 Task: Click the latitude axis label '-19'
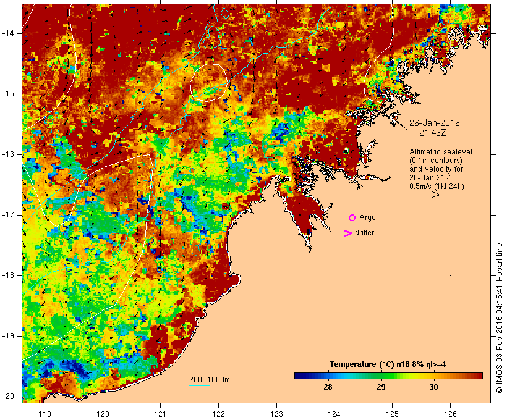[7, 336]
